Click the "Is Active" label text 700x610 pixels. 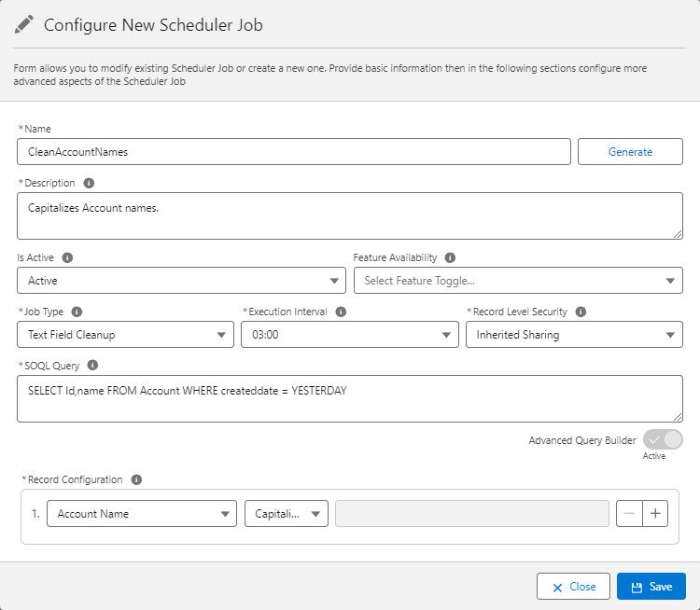(35, 257)
